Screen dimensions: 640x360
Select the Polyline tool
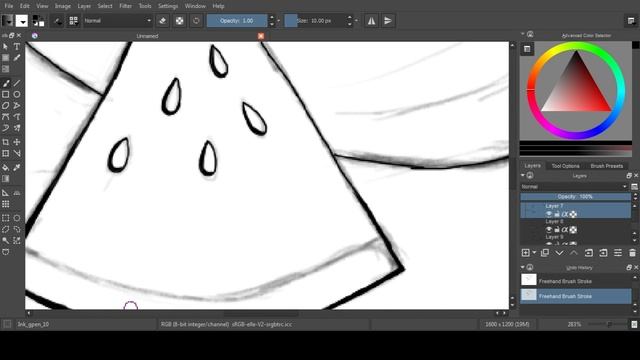click(17, 106)
